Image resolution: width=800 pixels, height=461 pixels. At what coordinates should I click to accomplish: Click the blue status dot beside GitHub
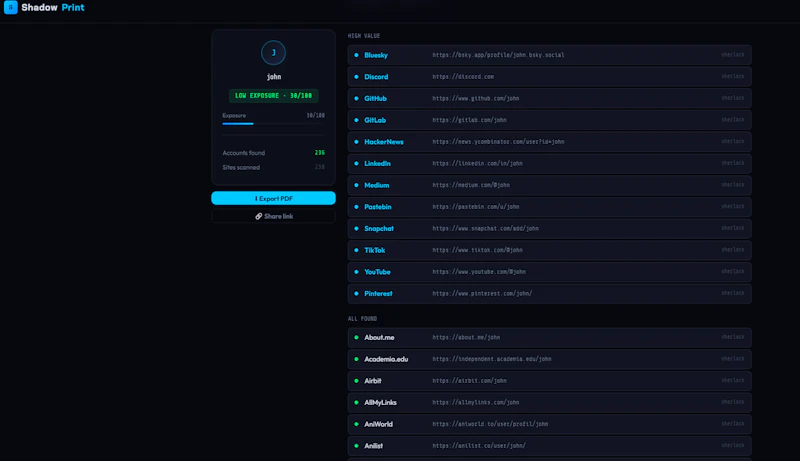pyautogui.click(x=356, y=98)
